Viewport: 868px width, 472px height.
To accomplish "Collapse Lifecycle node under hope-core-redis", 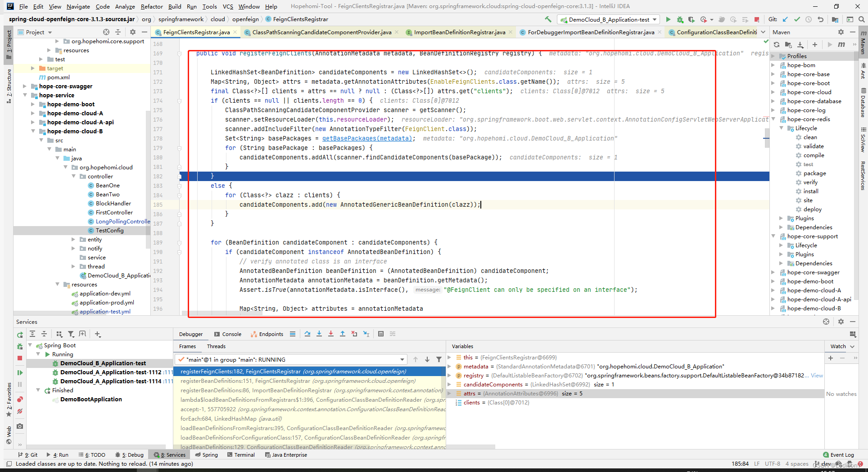I will (x=782, y=128).
